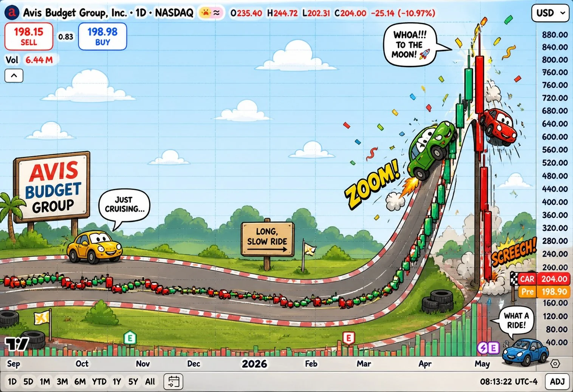Click the Sep time axis label
573x392 pixels.
pyautogui.click(x=14, y=364)
